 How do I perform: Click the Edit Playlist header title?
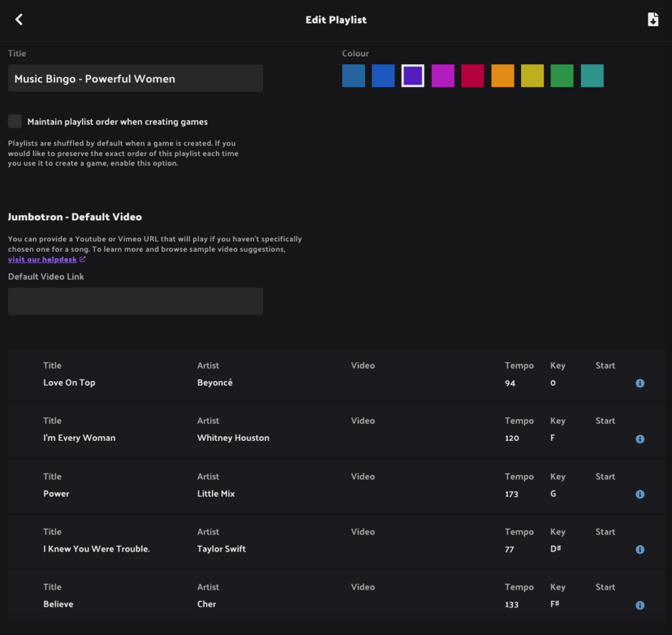pos(336,20)
